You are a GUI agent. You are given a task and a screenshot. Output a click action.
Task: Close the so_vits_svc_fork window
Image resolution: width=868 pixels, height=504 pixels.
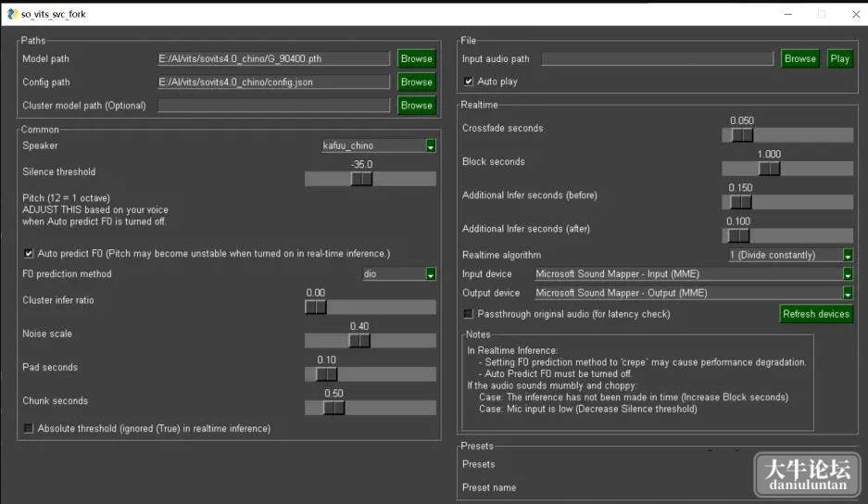pyautogui.click(x=856, y=15)
